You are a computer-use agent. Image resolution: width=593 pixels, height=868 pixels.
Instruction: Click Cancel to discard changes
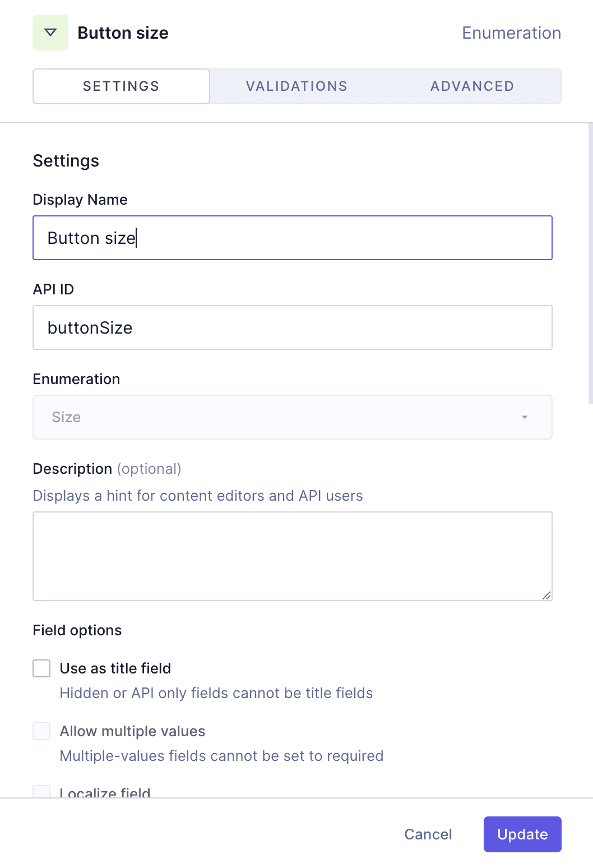pyautogui.click(x=428, y=834)
